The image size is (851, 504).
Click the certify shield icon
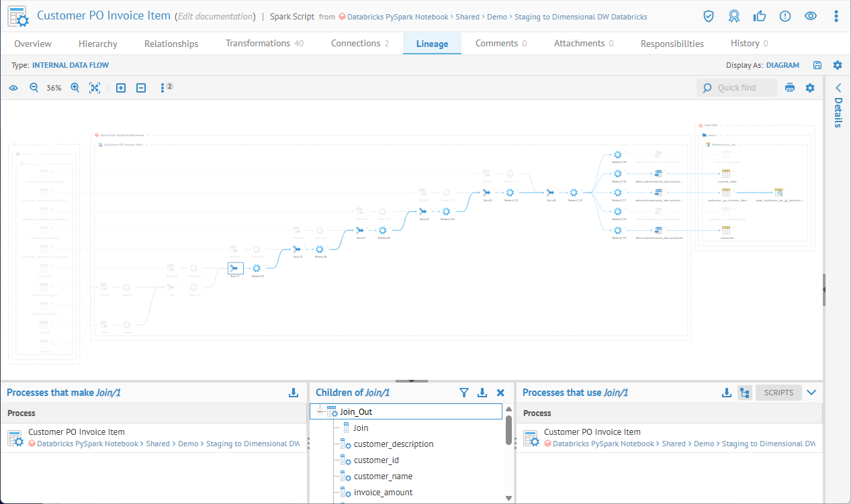[709, 16]
